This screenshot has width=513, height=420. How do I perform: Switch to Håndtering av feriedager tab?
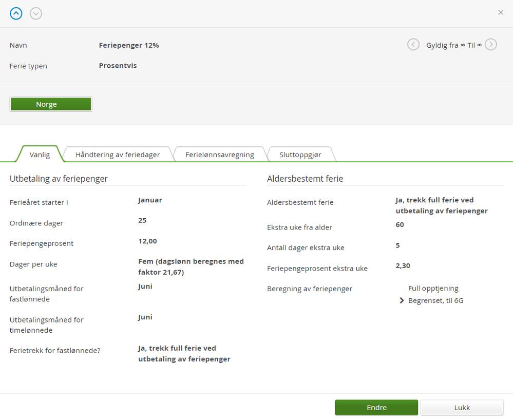click(118, 155)
